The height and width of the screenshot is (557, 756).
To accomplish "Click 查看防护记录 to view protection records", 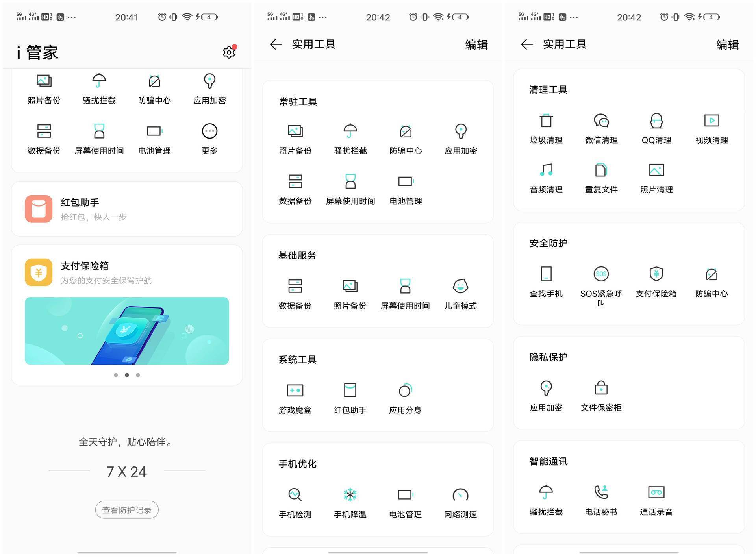I will point(126,509).
